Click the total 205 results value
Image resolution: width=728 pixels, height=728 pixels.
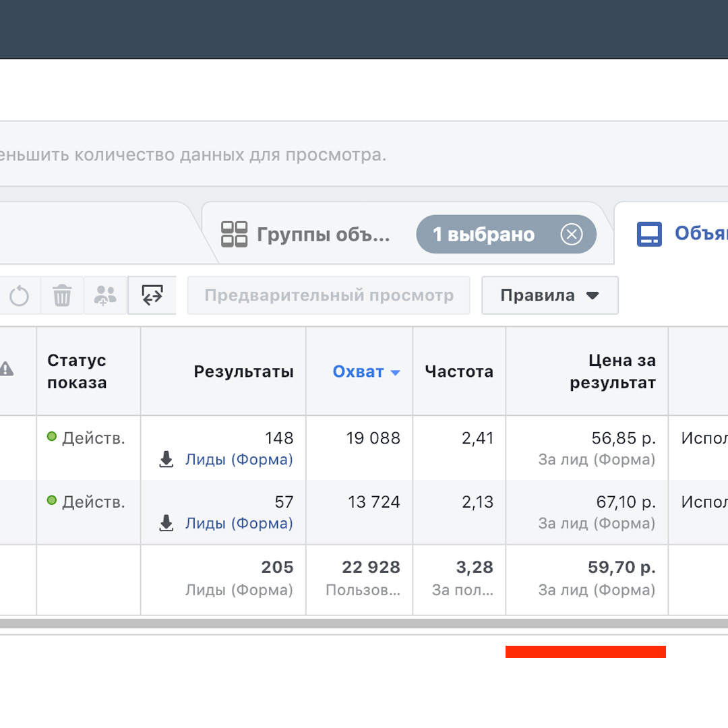coord(277,567)
